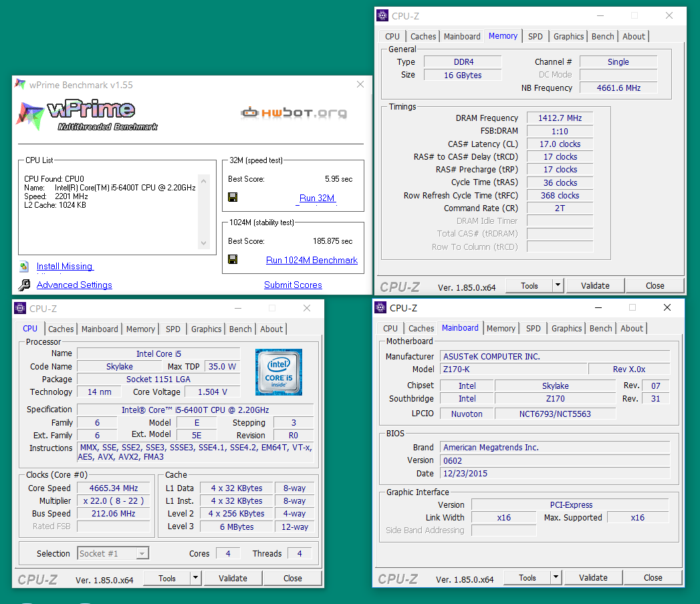Open SPD tab in CPU window
This screenshot has height=604, width=700.
click(172, 329)
